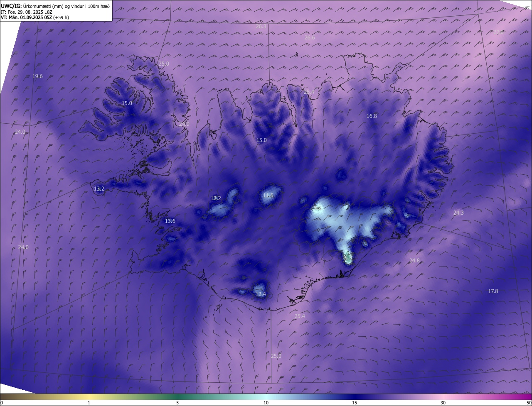Click the 26.6 value label
This screenshot has width=532, height=406.
tap(310, 38)
